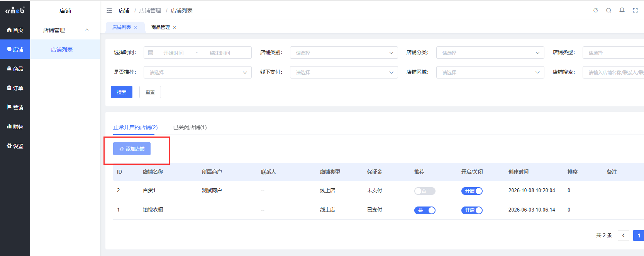Open the 店铺类别 dropdown
This screenshot has width=644, height=256.
(344, 53)
